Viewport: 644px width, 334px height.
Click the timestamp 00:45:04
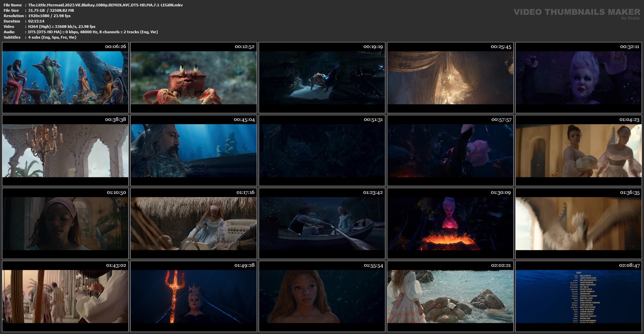coord(244,120)
